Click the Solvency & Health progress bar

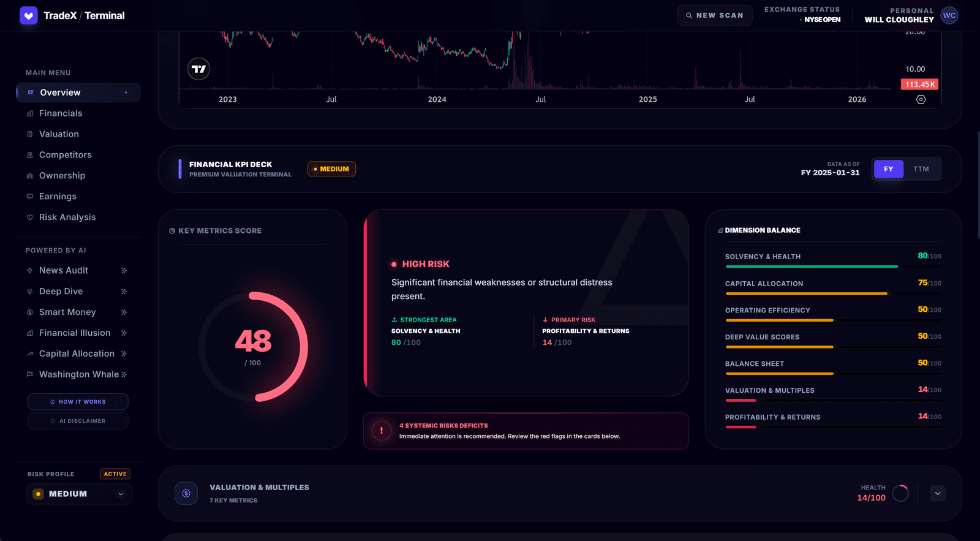[833, 267]
